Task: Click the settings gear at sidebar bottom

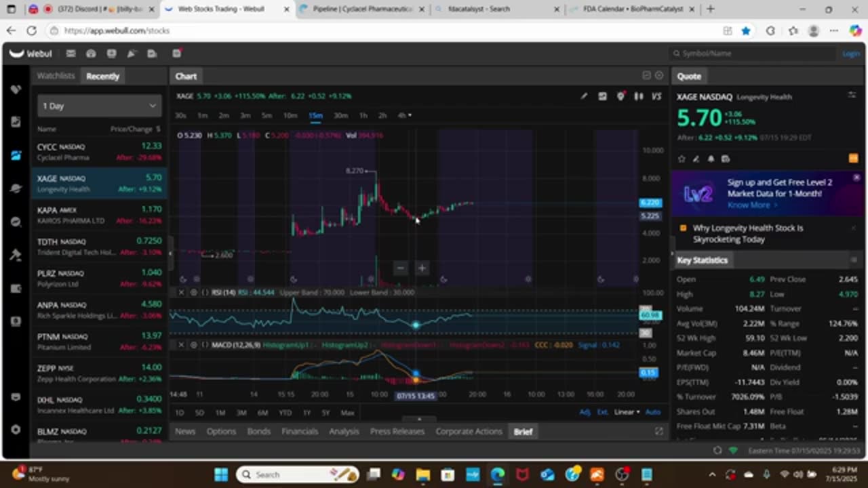Action: [16, 430]
